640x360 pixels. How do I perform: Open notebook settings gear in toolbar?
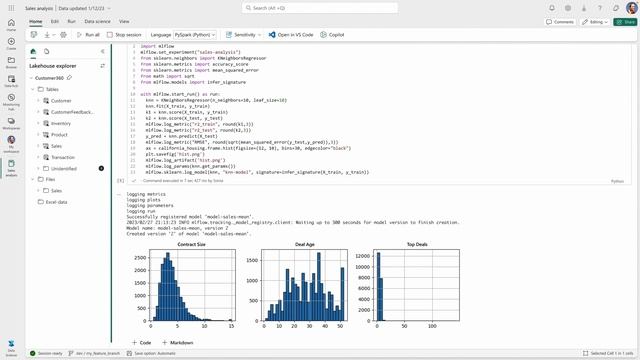point(63,35)
